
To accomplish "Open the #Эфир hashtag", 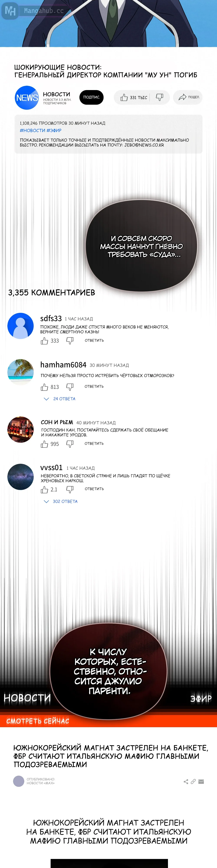I will pyautogui.click(x=54, y=130).
